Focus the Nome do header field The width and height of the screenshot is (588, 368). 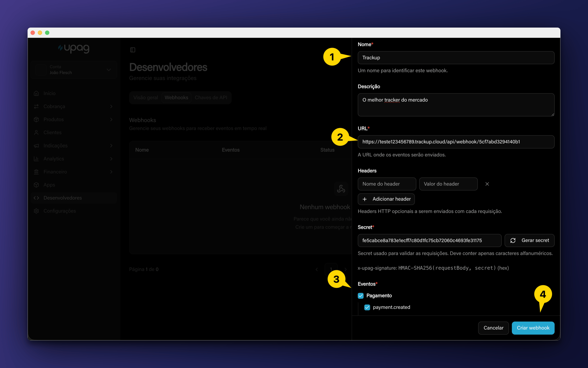(387, 184)
